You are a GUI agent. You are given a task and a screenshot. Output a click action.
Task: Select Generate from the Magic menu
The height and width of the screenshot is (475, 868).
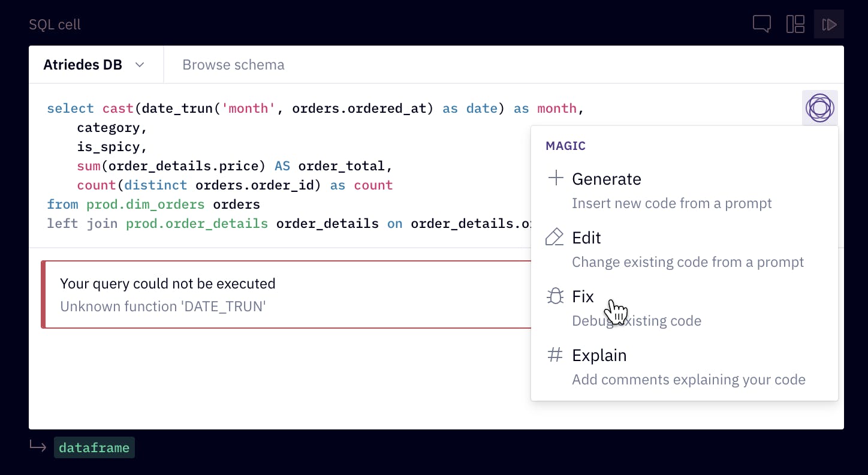pyautogui.click(x=606, y=179)
